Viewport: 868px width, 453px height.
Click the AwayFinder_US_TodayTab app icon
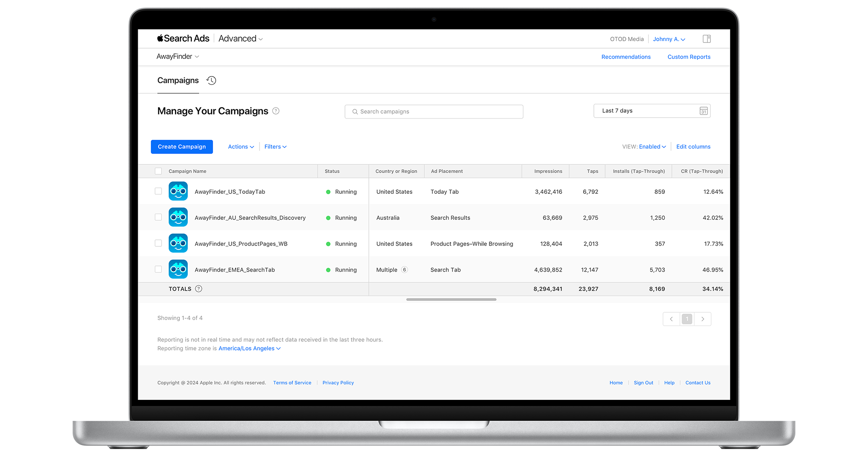coord(178,192)
